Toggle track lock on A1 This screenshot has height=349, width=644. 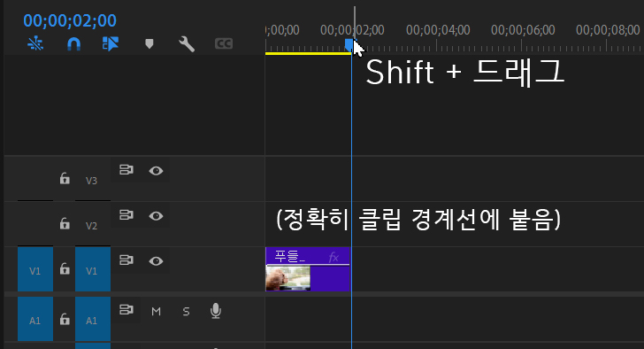point(65,319)
